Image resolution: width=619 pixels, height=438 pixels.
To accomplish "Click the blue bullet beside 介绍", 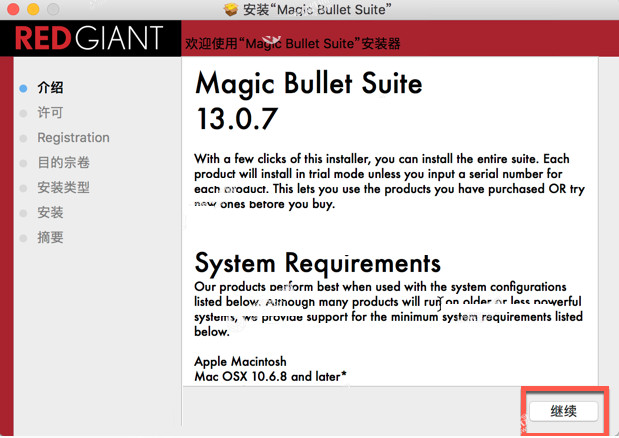I will (x=23, y=88).
